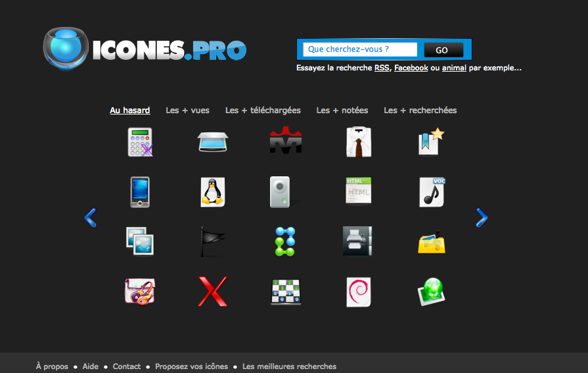Select the VOC music note file icon
The image size is (588, 373).
coord(432,192)
